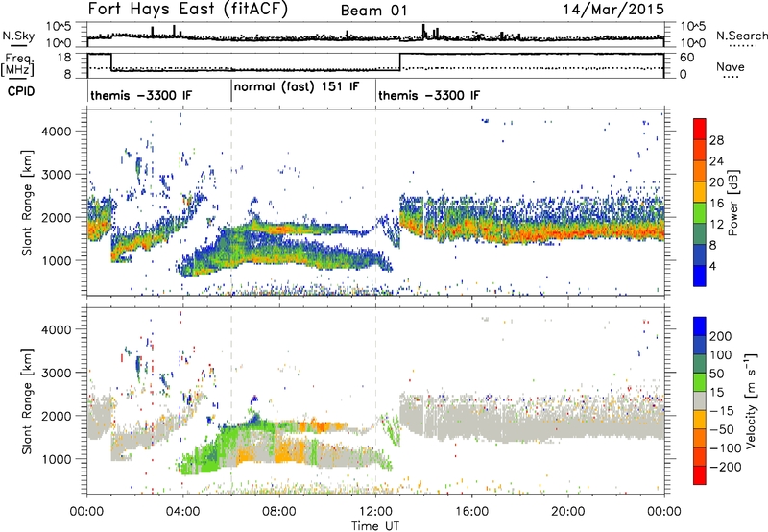The height and width of the screenshot is (532, 768).
Task: Pick the Power colorbar segment between 24 and 28
Action: coord(700,151)
